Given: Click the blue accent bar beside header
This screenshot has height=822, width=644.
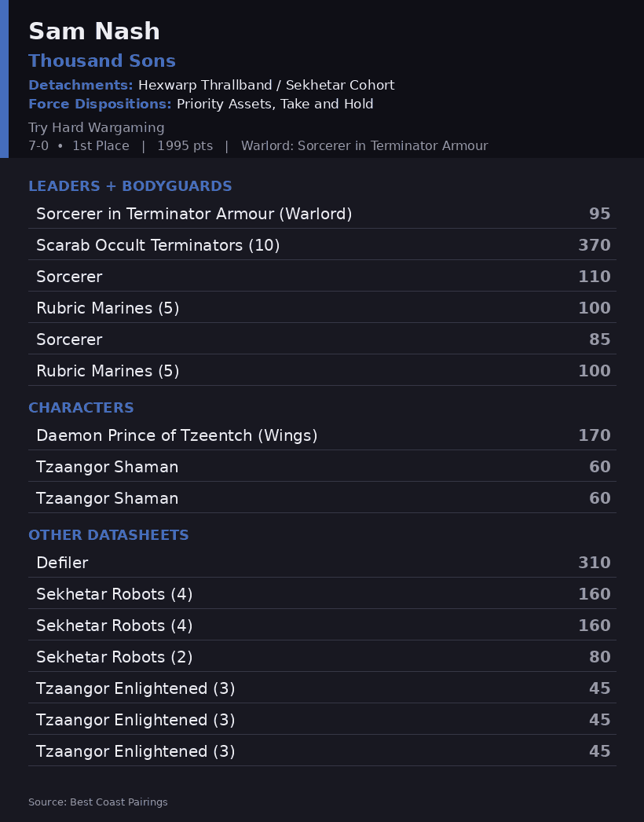Looking at the screenshot, I should (x=4, y=79).
